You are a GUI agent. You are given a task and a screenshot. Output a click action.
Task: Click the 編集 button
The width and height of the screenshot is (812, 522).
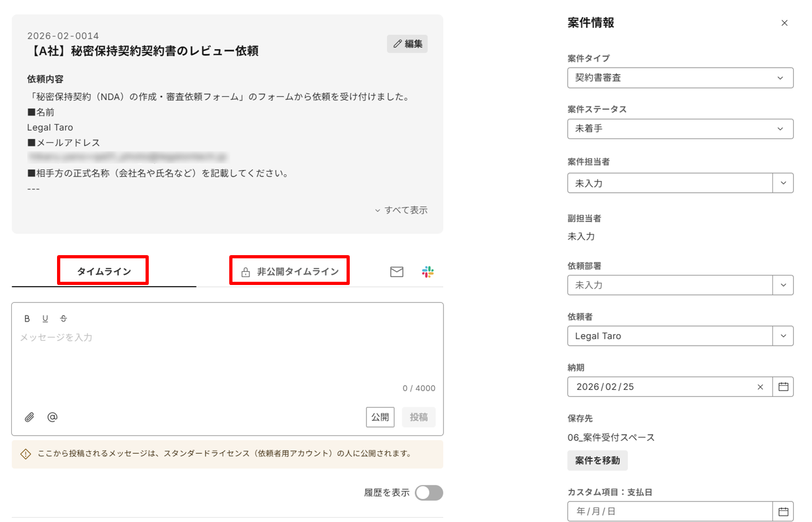(407, 44)
